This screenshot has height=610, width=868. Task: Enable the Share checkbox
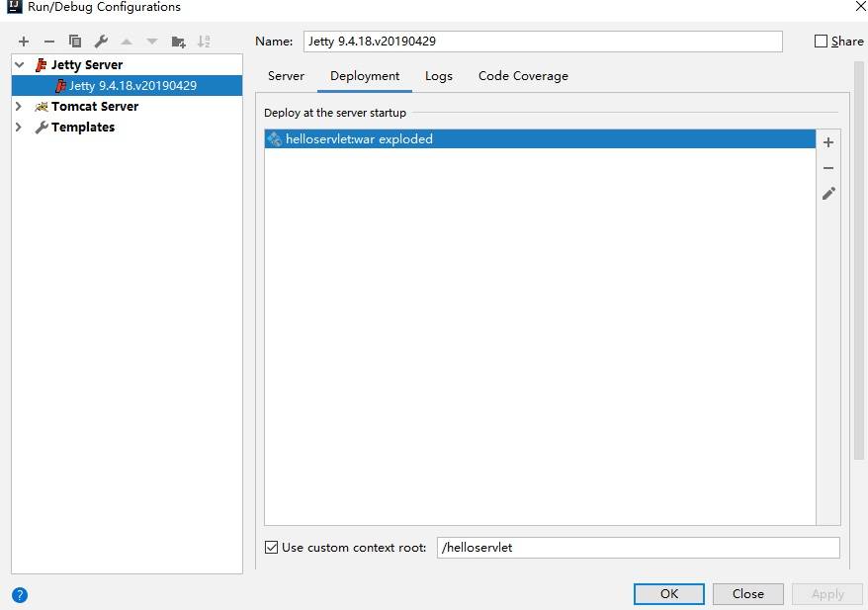[x=821, y=42]
